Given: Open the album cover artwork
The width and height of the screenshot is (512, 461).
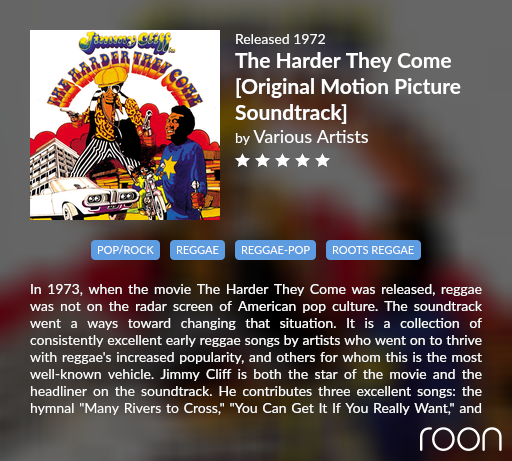Looking at the screenshot, I should [x=125, y=125].
